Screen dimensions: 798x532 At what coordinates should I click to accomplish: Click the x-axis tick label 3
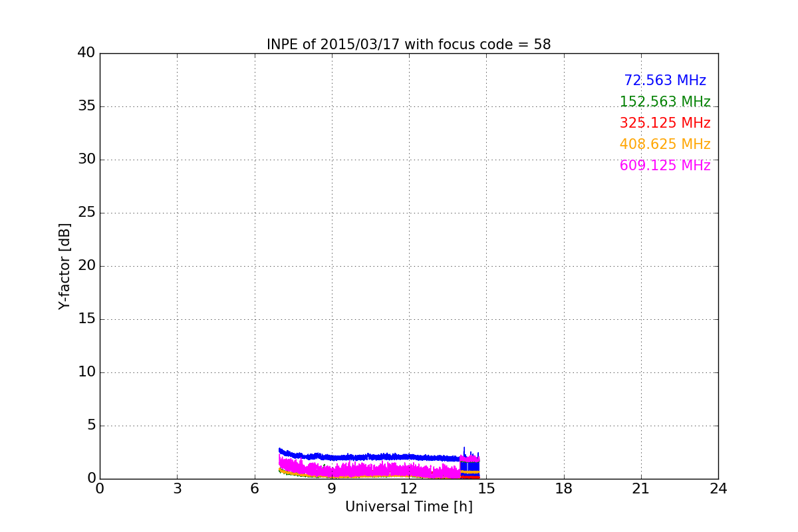click(x=177, y=489)
